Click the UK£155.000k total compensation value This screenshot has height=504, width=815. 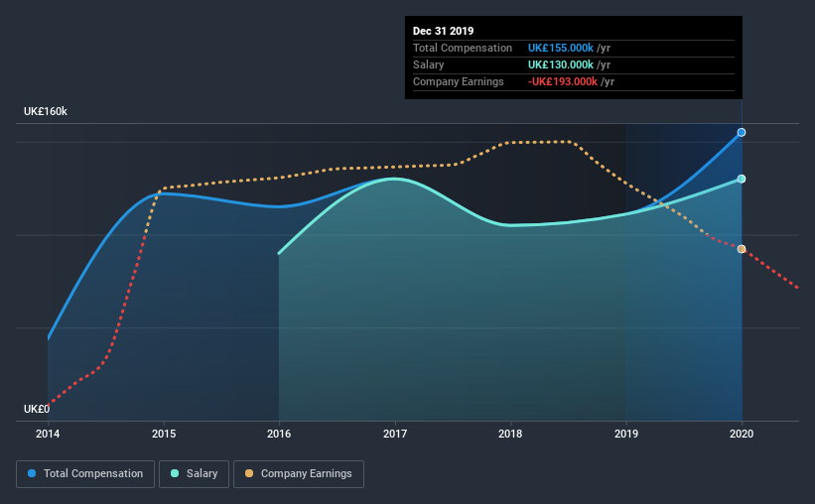561,48
